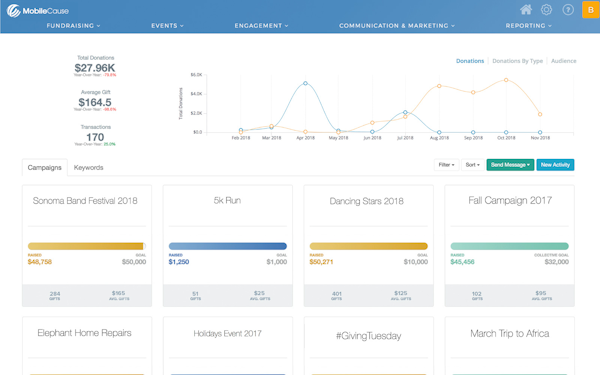Switch to Donations By Type view
The image size is (600, 375).
coord(517,61)
